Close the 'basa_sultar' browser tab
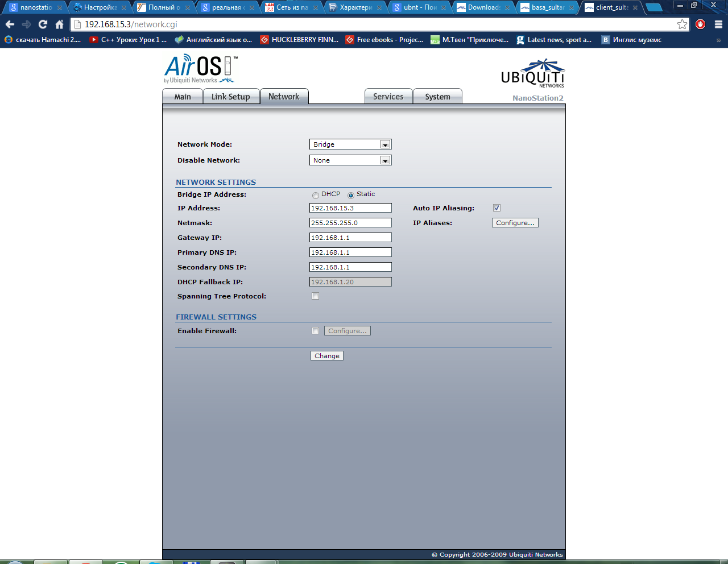The image size is (728, 564). pos(572,8)
